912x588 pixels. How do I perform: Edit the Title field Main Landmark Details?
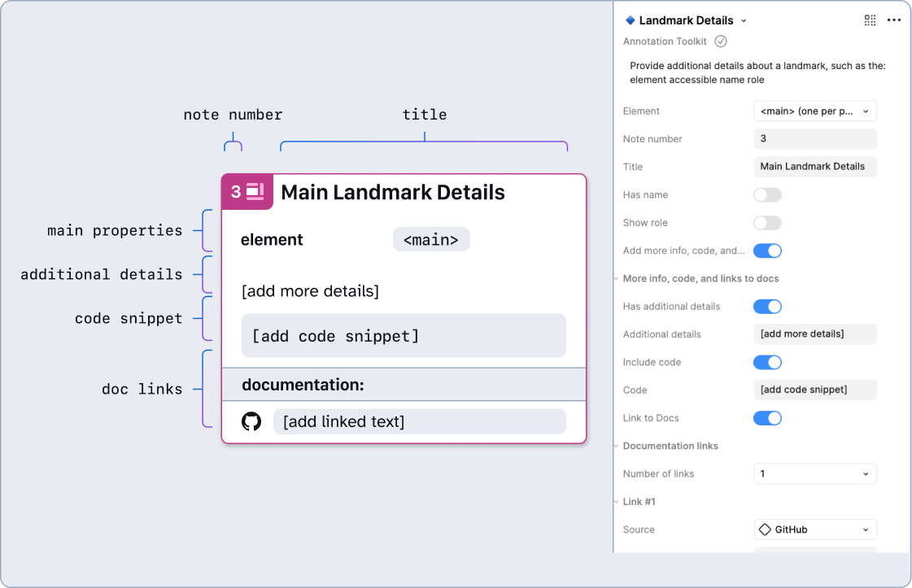815,167
